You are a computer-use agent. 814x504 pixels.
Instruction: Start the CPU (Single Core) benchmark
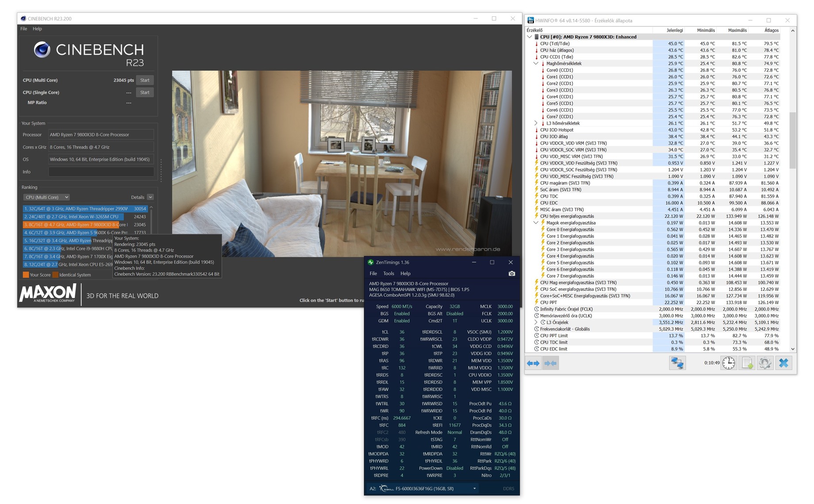pos(145,92)
